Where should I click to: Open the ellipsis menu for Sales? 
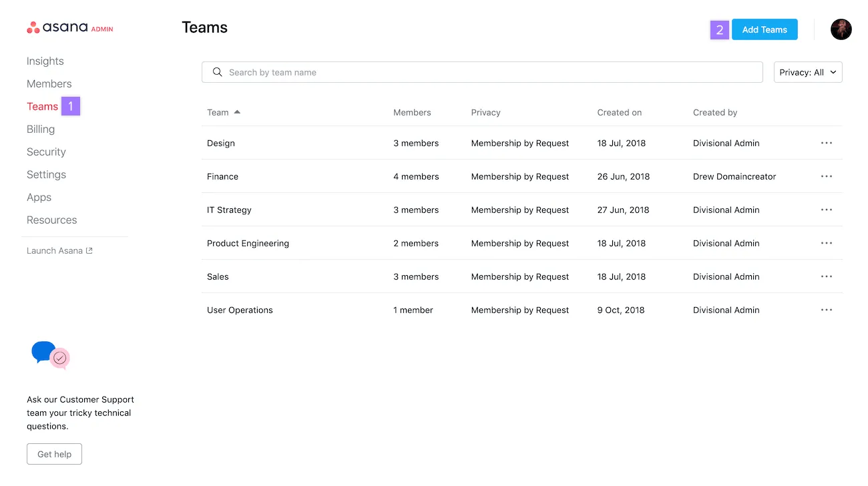click(x=827, y=276)
